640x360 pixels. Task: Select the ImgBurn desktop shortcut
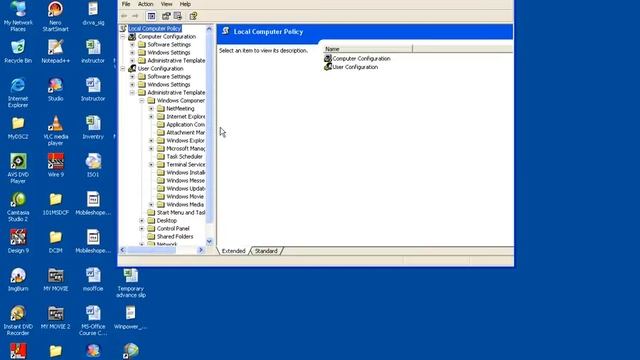point(18,280)
